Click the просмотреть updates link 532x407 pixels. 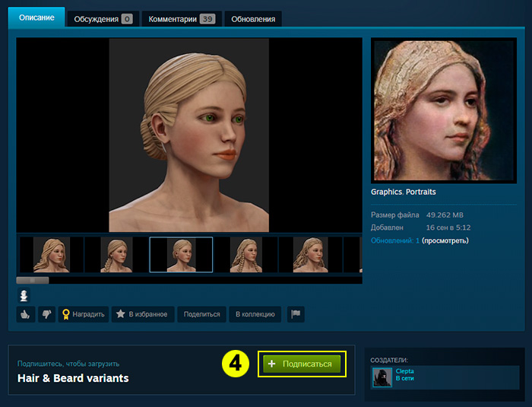pyautogui.click(x=445, y=240)
